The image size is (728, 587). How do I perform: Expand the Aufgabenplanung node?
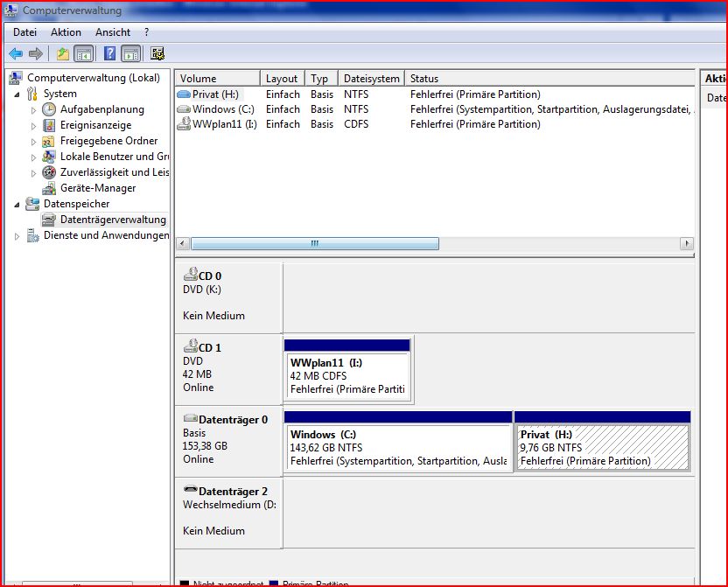33,110
